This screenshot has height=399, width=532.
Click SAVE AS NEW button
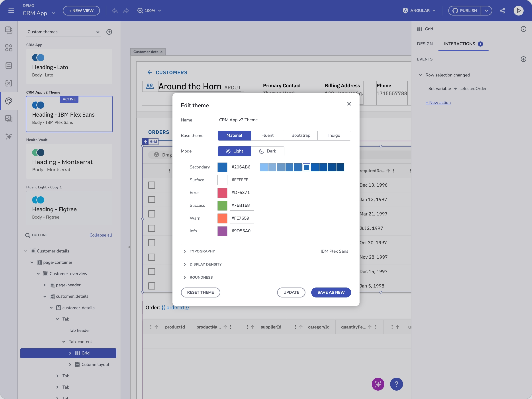[331, 292]
